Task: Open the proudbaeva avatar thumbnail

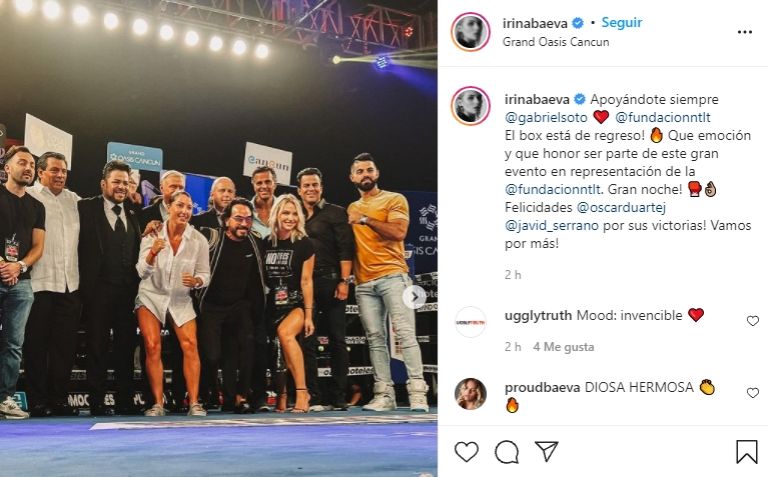Action: pyautogui.click(x=470, y=394)
